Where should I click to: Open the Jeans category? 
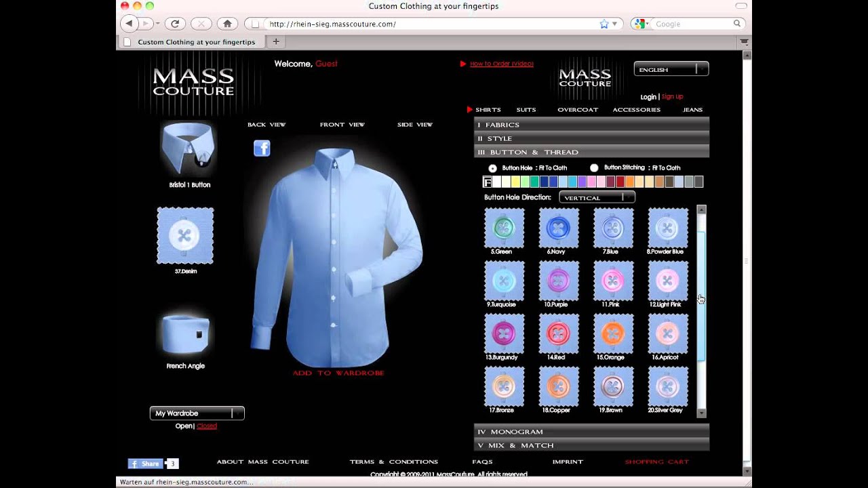(x=692, y=110)
